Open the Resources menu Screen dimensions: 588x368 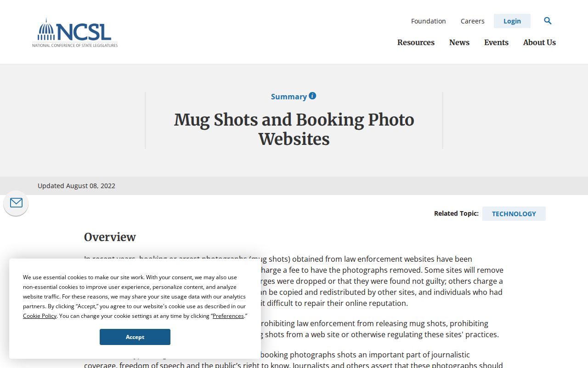click(416, 42)
